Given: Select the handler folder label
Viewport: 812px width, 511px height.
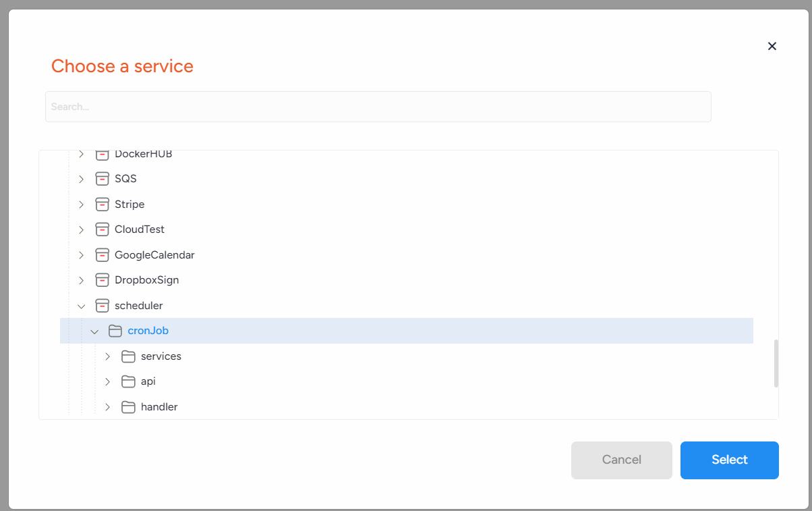Looking at the screenshot, I should point(159,407).
